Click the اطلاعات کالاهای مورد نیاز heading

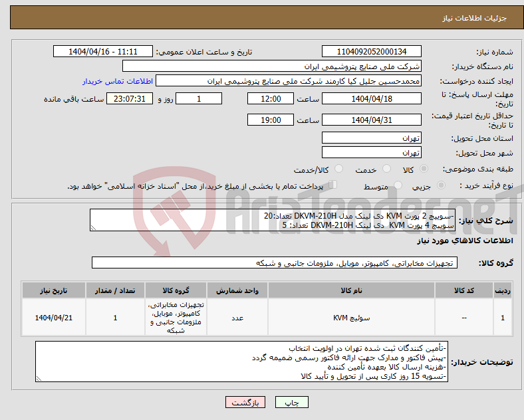pyautogui.click(x=465, y=241)
